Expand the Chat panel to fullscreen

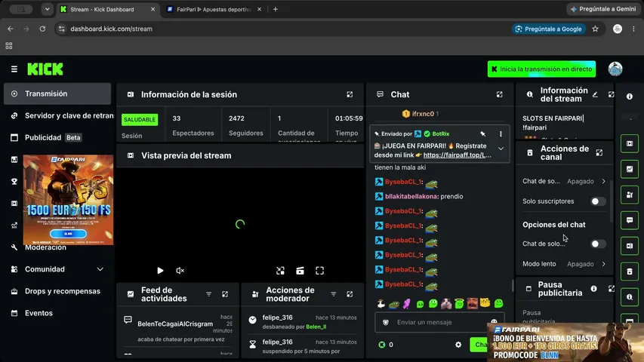coord(500,94)
